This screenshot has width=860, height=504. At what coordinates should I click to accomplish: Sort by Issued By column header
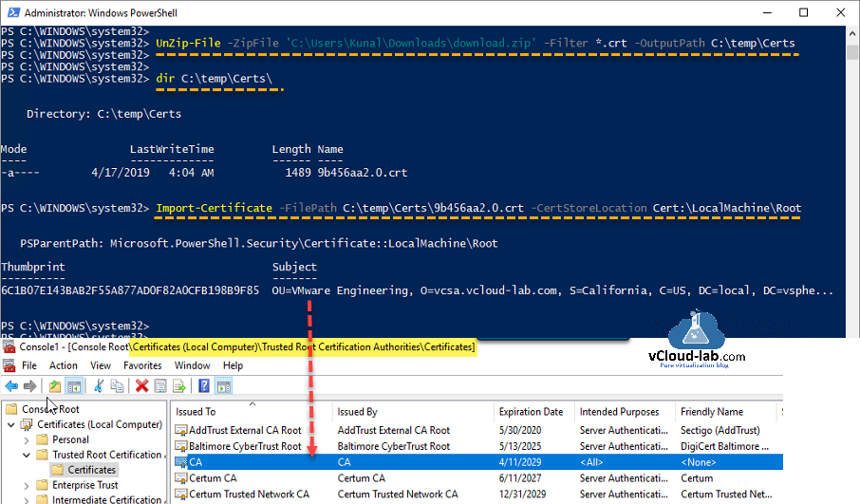tap(414, 412)
